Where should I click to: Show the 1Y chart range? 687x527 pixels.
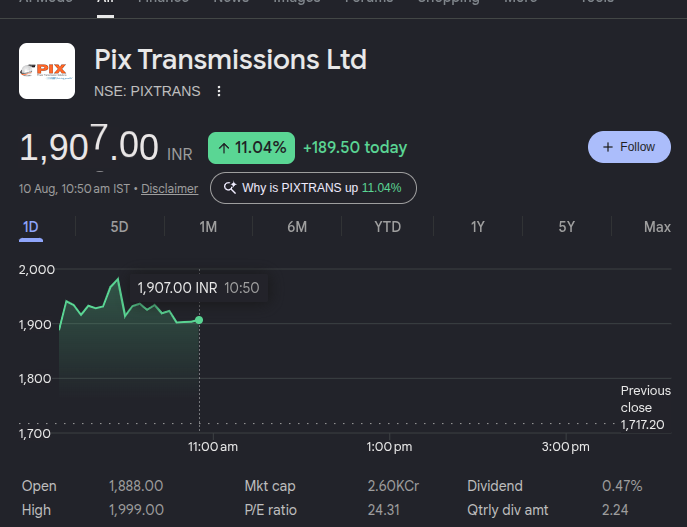(x=478, y=227)
